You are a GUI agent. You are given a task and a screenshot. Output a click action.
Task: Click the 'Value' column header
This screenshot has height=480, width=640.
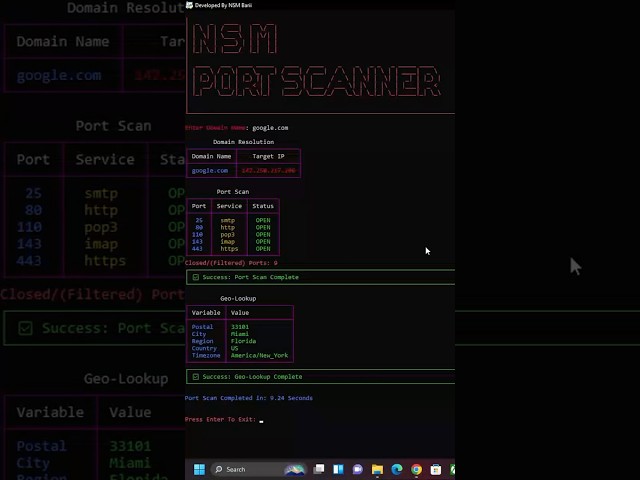(x=240, y=313)
